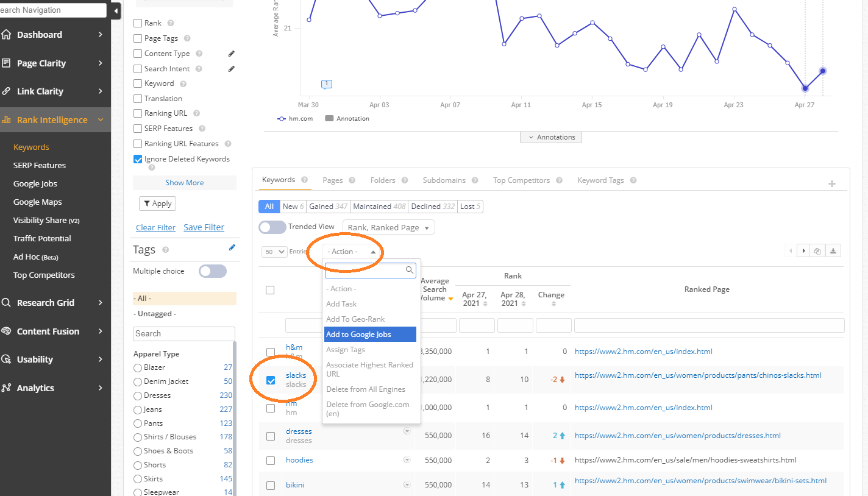Image resolution: width=868 pixels, height=496 pixels.
Task: Click the copy table icon
Action: click(x=818, y=251)
